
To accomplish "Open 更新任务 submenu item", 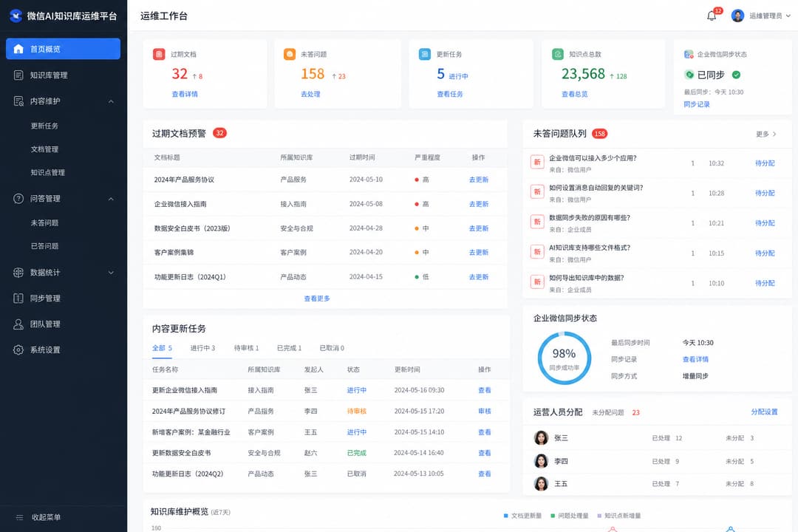I will click(44, 126).
